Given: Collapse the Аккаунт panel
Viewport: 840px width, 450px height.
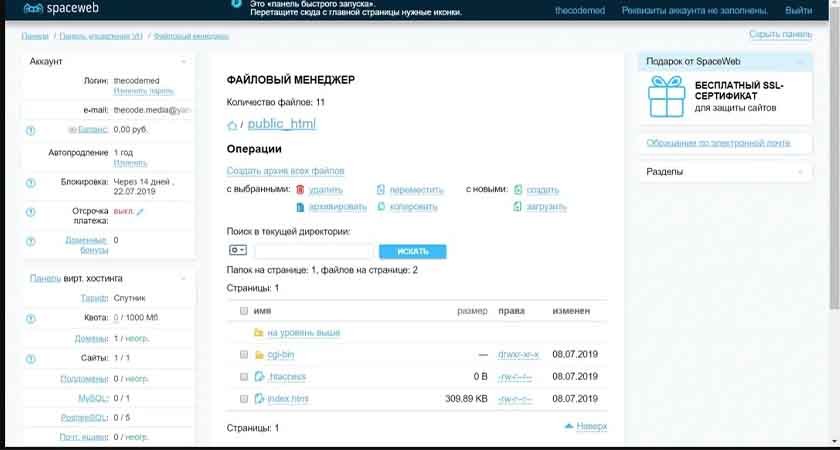Looking at the screenshot, I should click(x=184, y=62).
